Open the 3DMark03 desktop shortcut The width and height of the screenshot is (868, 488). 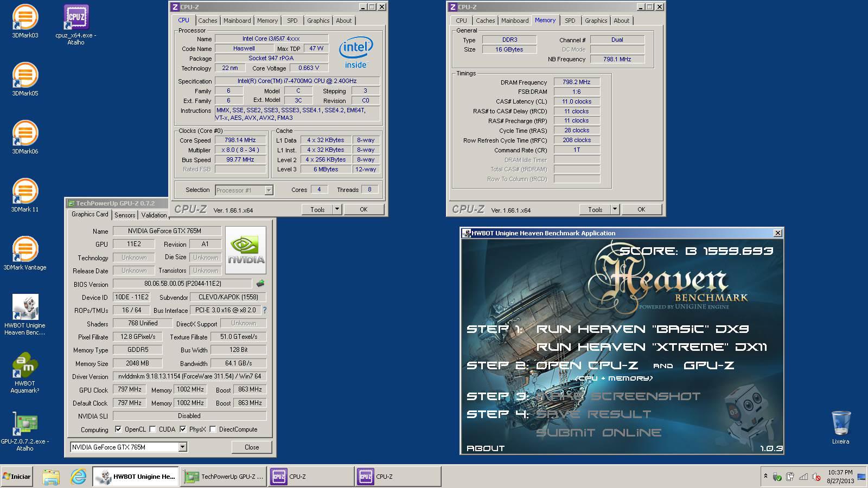coord(25,22)
